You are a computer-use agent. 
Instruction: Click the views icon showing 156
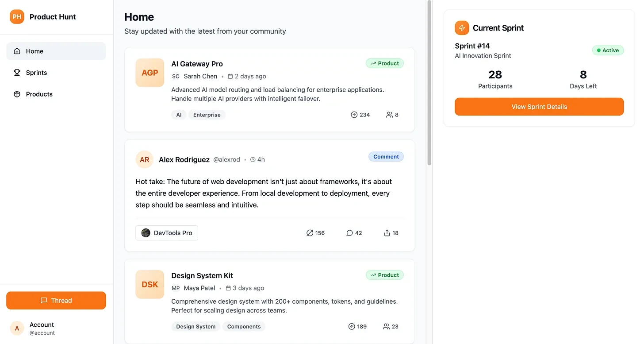(310, 233)
